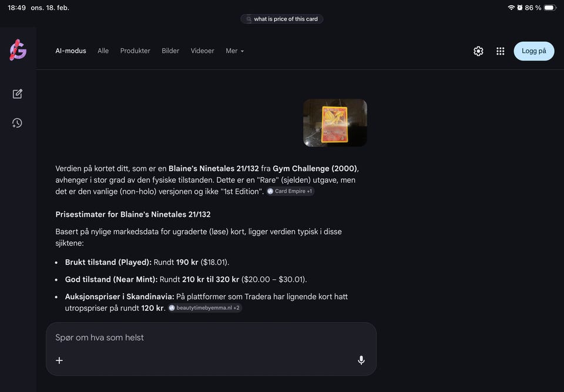This screenshot has width=564, height=392.
Task: Open the settings gear icon
Action: coord(478,51)
